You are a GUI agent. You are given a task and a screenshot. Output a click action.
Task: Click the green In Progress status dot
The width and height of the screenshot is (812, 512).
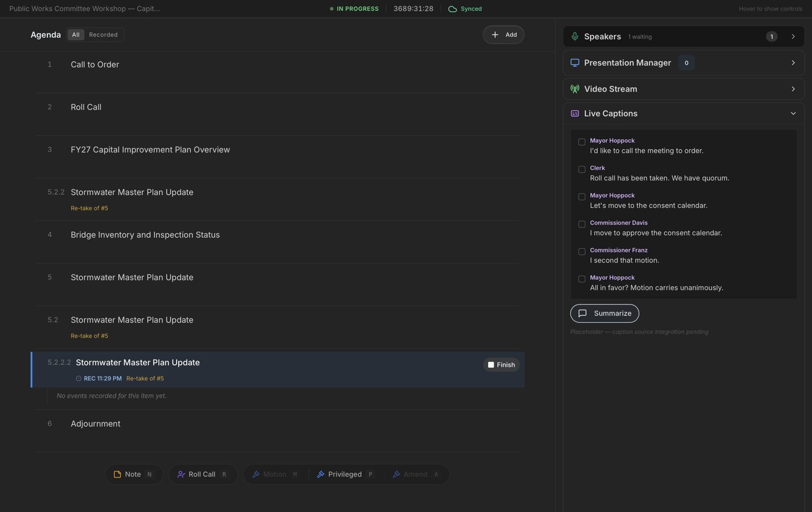pyautogui.click(x=331, y=9)
